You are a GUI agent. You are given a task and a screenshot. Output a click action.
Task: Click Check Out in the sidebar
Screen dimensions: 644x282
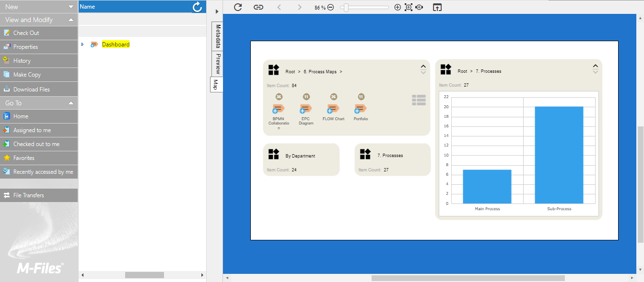pos(26,33)
